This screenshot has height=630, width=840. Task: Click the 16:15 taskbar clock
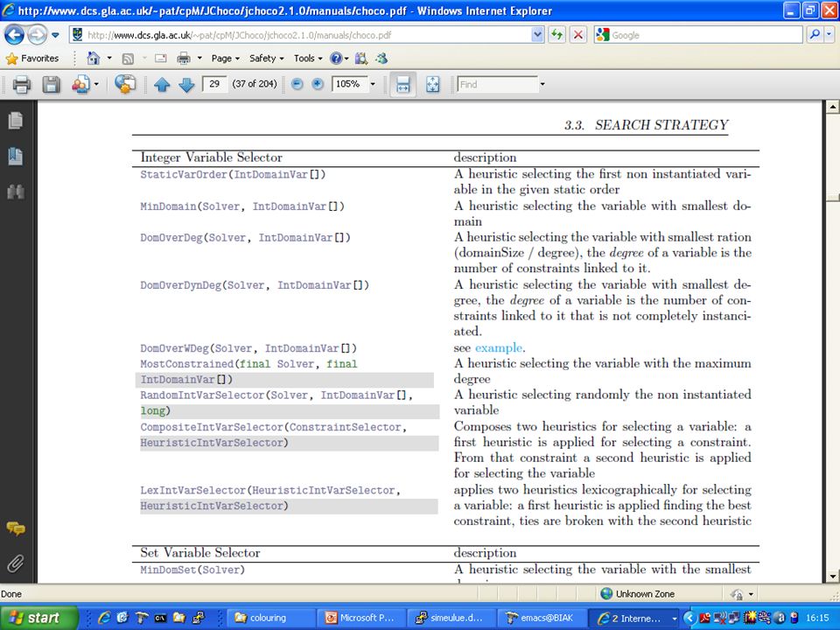pyautogui.click(x=817, y=618)
